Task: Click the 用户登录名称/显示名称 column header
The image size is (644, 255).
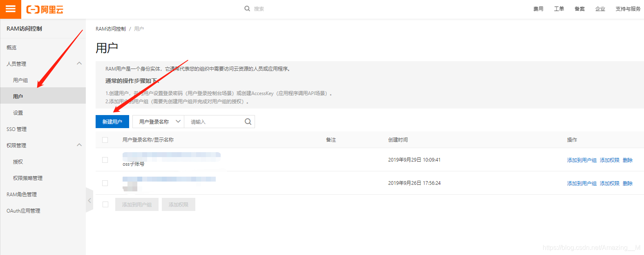Action: [148, 140]
